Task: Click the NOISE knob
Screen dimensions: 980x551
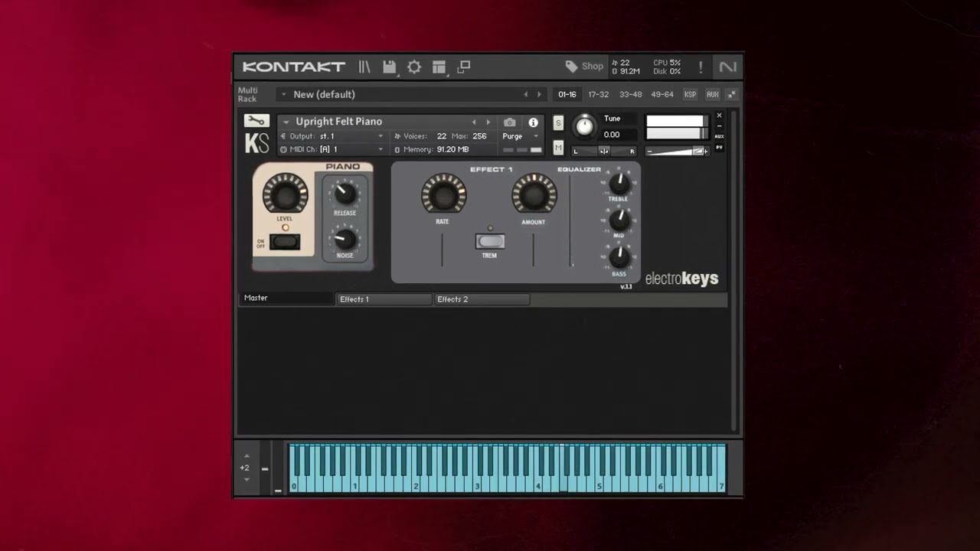Action: 345,239
